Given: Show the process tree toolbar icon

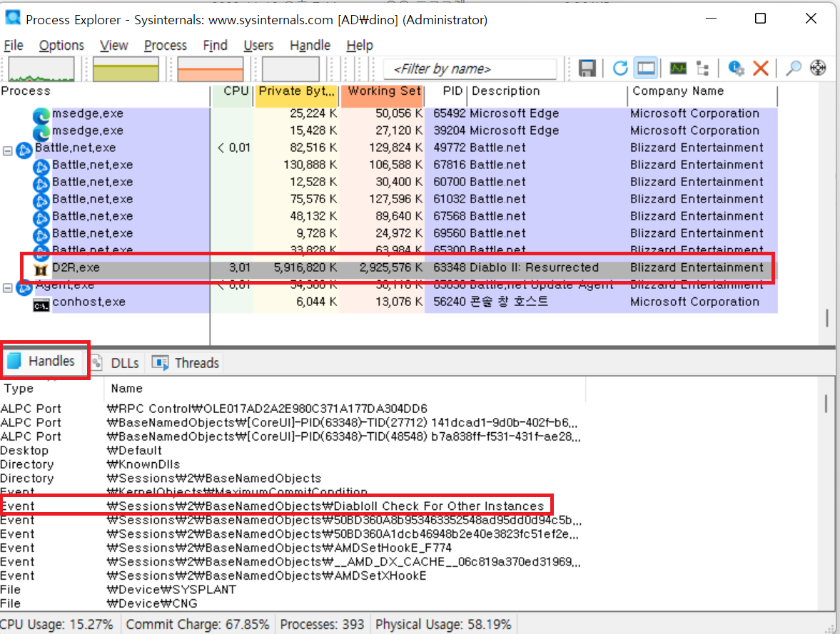Looking at the screenshot, I should pos(702,68).
